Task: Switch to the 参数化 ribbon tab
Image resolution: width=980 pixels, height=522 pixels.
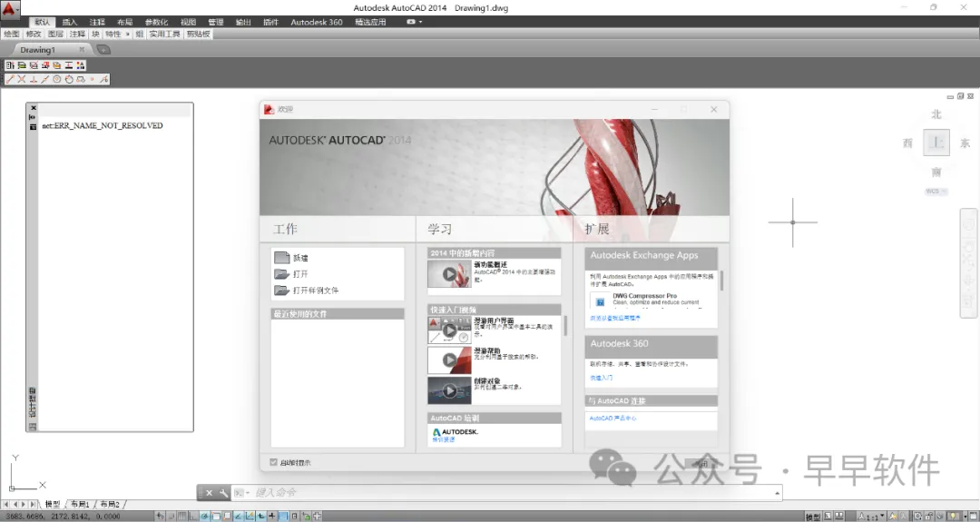Action: (156, 22)
